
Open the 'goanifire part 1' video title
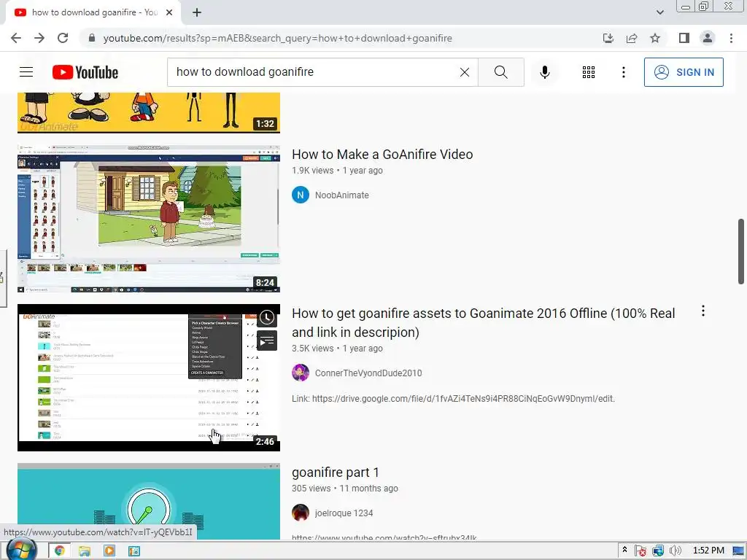tap(336, 472)
